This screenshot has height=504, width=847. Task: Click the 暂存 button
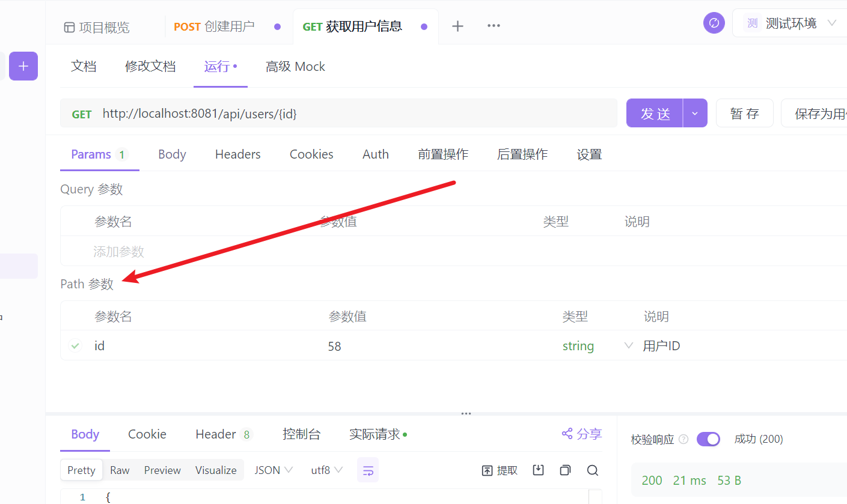pyautogui.click(x=744, y=113)
